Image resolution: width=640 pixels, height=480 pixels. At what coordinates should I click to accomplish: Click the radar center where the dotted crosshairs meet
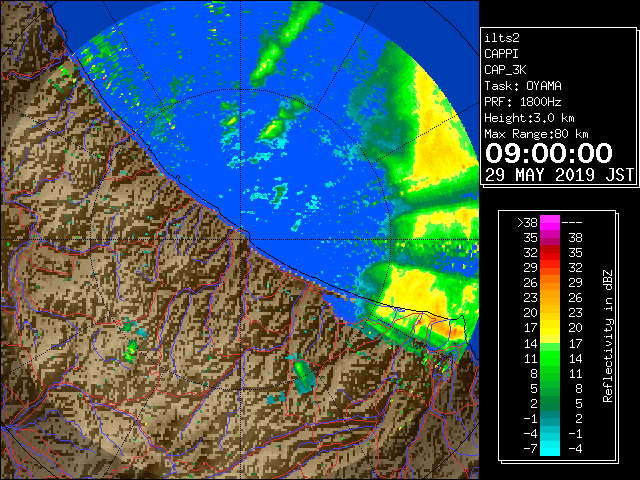coord(241,240)
